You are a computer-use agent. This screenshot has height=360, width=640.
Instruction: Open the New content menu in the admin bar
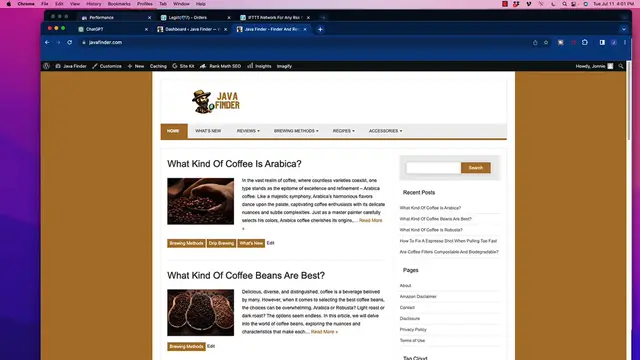tap(136, 66)
